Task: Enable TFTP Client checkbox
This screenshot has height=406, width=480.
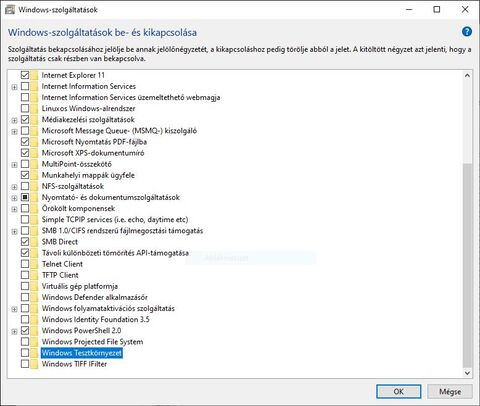Action: (25, 275)
